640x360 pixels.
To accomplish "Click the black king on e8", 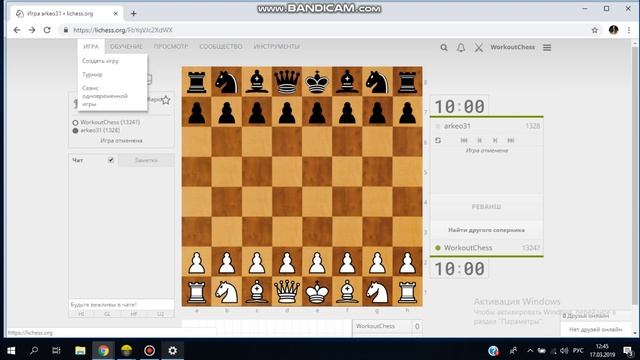I will point(317,82).
